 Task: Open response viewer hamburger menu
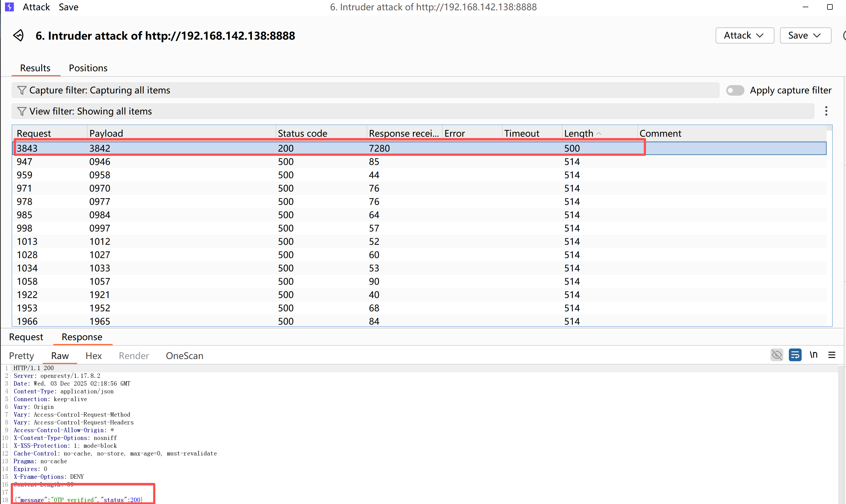832,355
